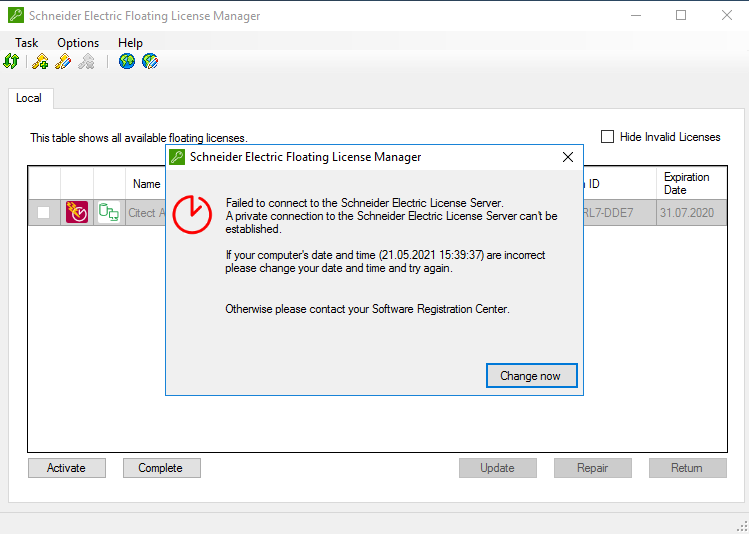Close the error dialog with X
Image resolution: width=749 pixels, height=534 pixels.
coord(567,157)
